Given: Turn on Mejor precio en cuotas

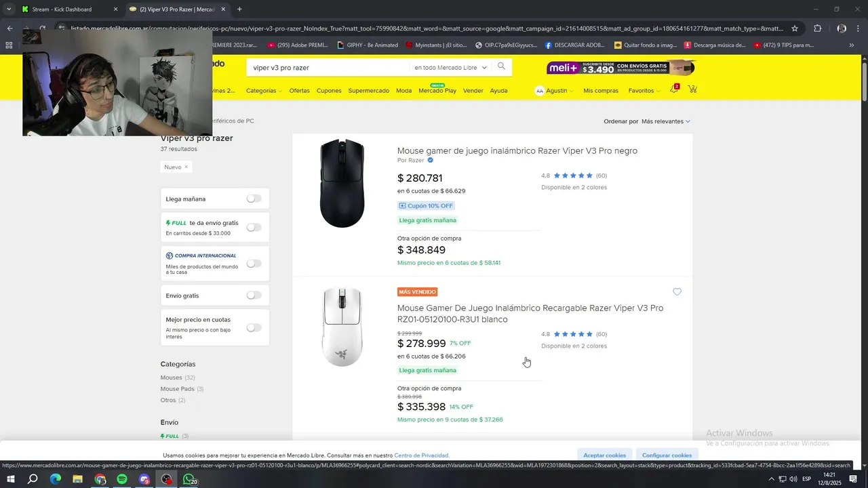Looking at the screenshot, I should tap(254, 327).
